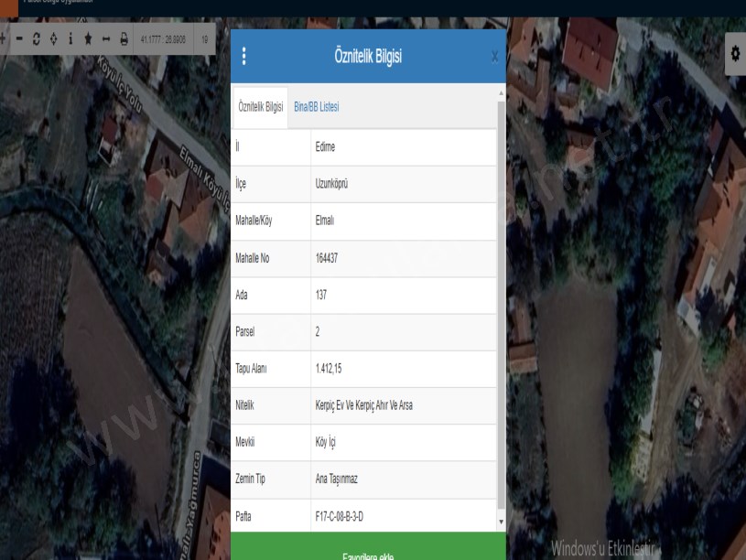Click the scrollbar up arrow in dialog
Viewport: 746px width, 560px height.
point(500,93)
